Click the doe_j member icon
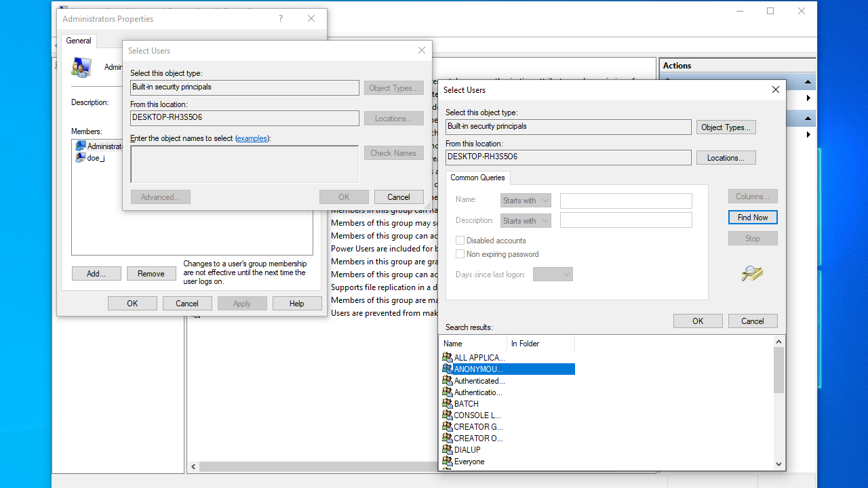This screenshot has width=868, height=488. click(x=81, y=158)
